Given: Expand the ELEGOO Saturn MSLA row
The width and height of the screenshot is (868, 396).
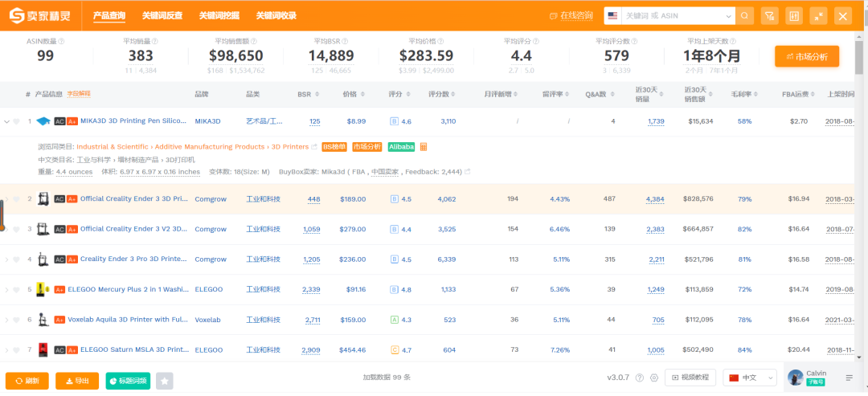Looking at the screenshot, I should [6, 350].
